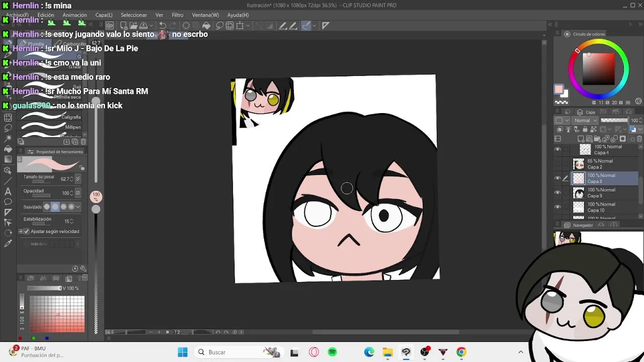Screen dimensions: 644x362
Task: Toggle Snap to Grid icon in command bar
Action: (x=229, y=26)
